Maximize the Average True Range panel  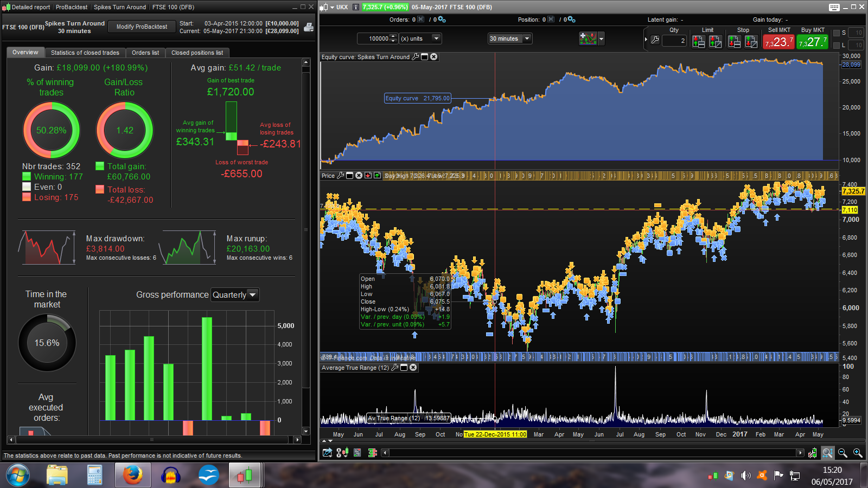pos(404,367)
